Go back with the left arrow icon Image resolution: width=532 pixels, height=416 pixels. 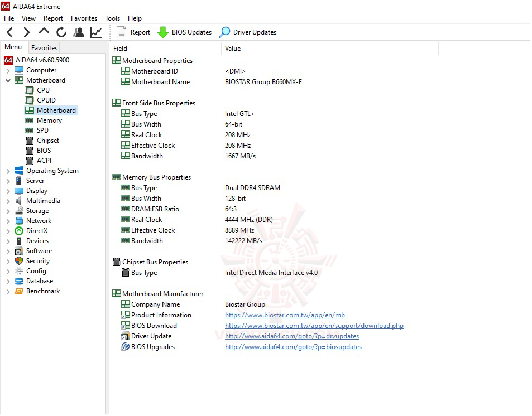click(x=10, y=32)
